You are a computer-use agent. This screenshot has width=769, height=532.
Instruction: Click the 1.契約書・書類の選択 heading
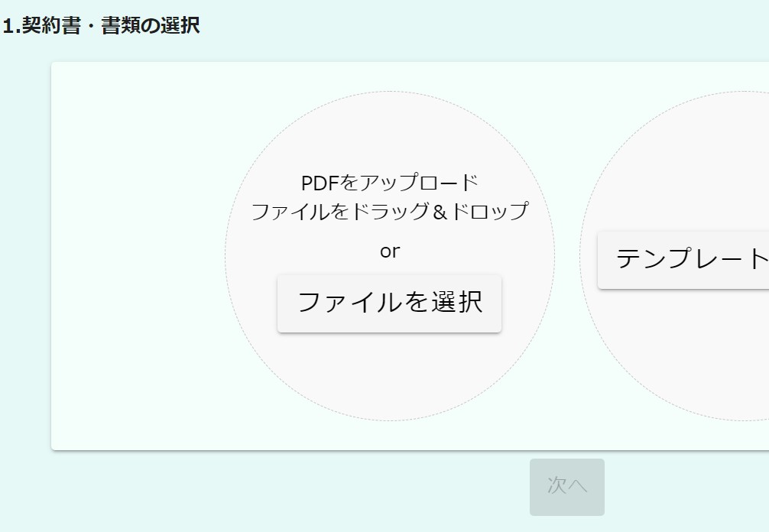101,26
